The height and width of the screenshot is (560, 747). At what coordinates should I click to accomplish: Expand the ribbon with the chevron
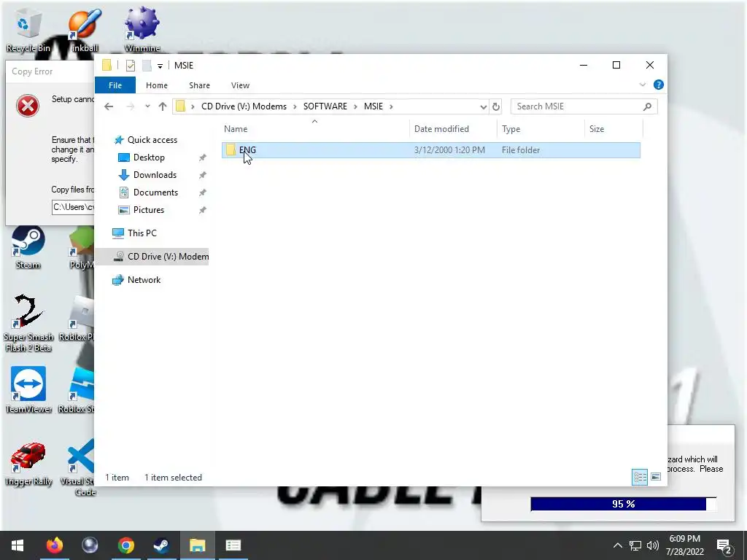point(642,85)
